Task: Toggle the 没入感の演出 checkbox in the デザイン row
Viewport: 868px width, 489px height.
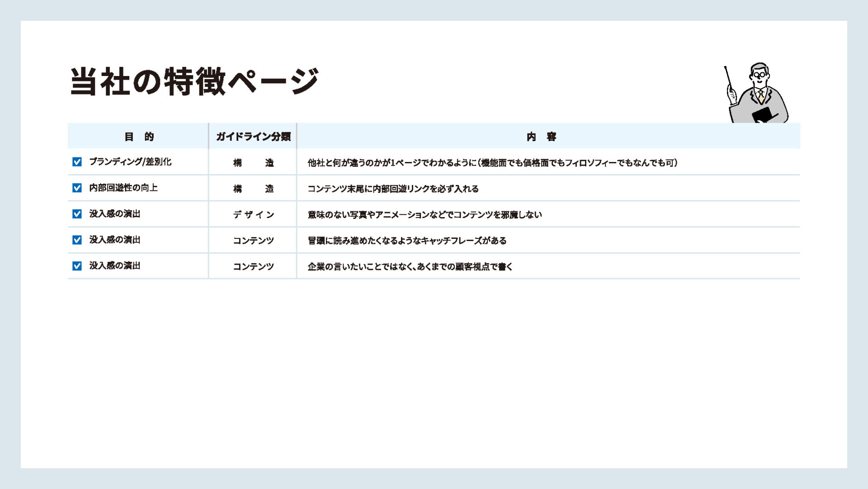Action: [x=77, y=214]
